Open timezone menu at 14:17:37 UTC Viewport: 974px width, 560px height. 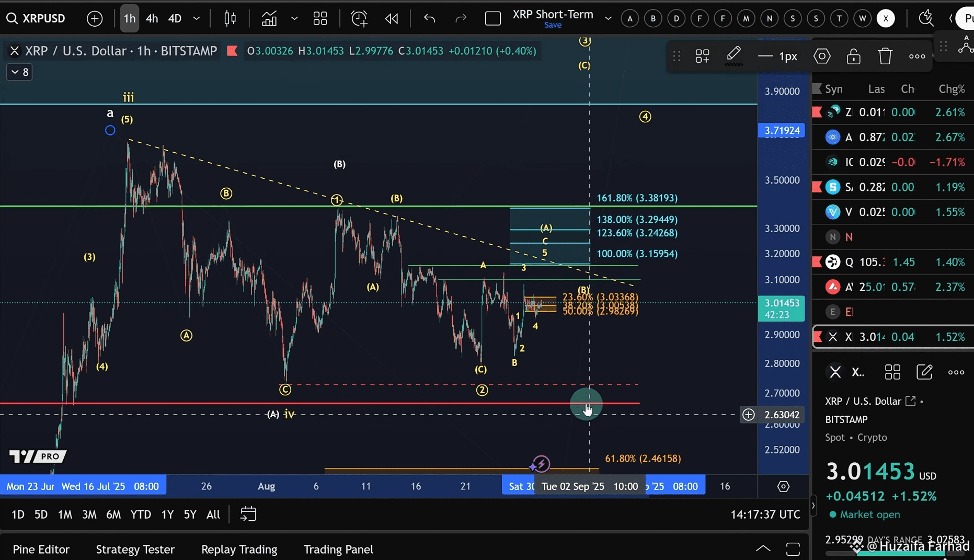coord(765,515)
